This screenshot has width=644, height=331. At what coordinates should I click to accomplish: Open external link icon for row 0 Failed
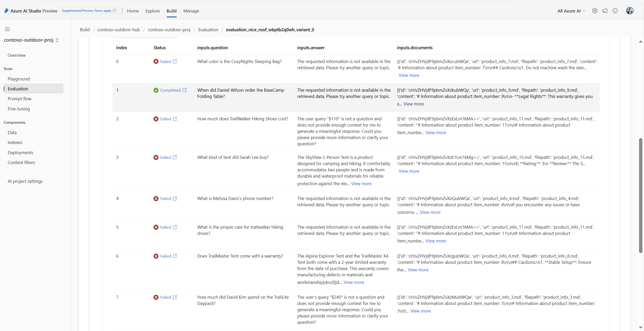click(175, 61)
